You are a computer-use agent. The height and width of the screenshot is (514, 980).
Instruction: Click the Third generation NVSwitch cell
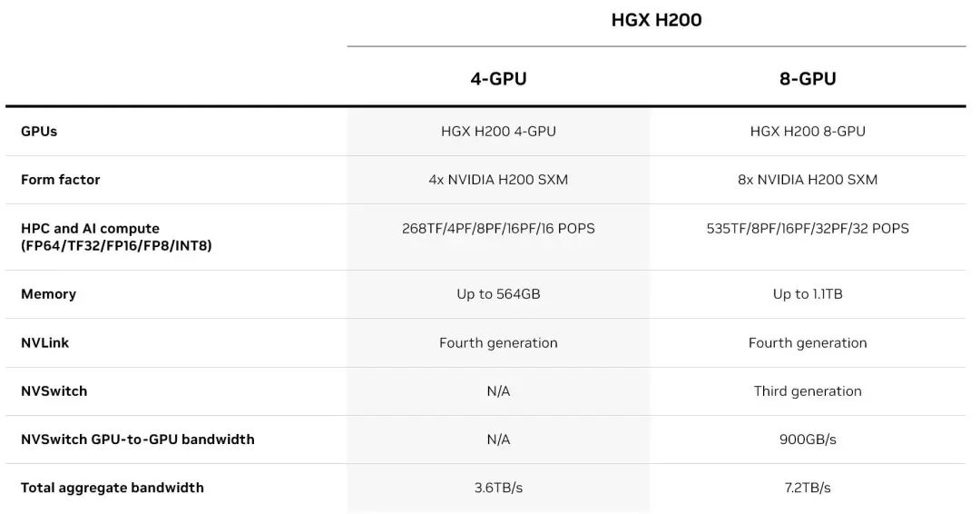tap(808, 391)
